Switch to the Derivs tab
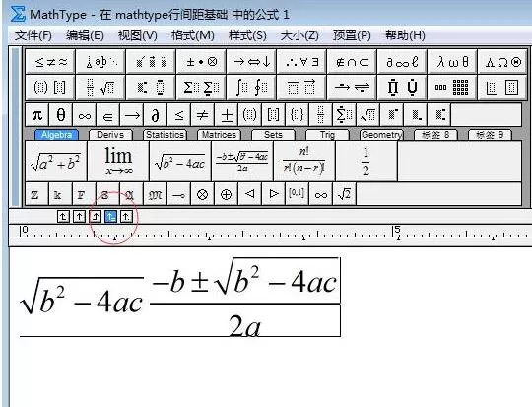The image size is (532, 407). [x=110, y=135]
